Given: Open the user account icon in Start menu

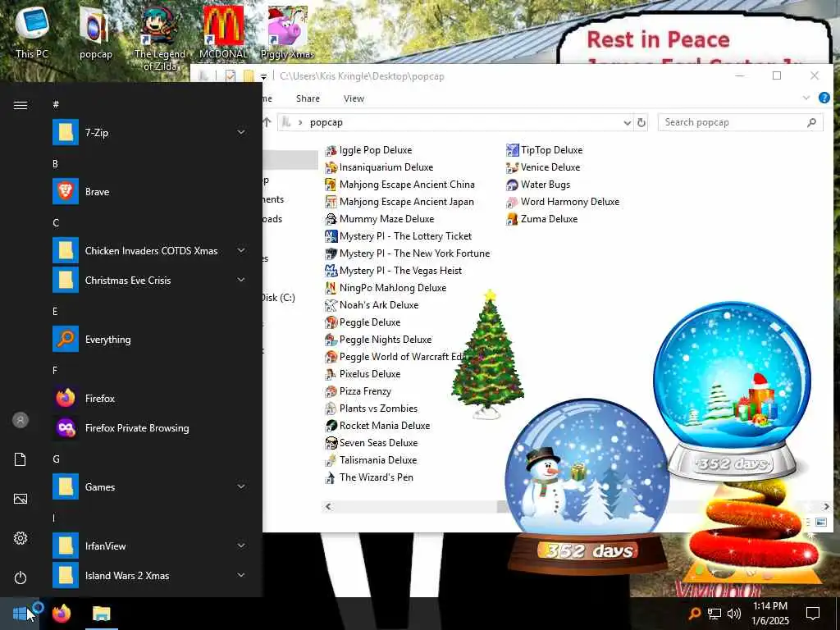Looking at the screenshot, I should coord(21,420).
